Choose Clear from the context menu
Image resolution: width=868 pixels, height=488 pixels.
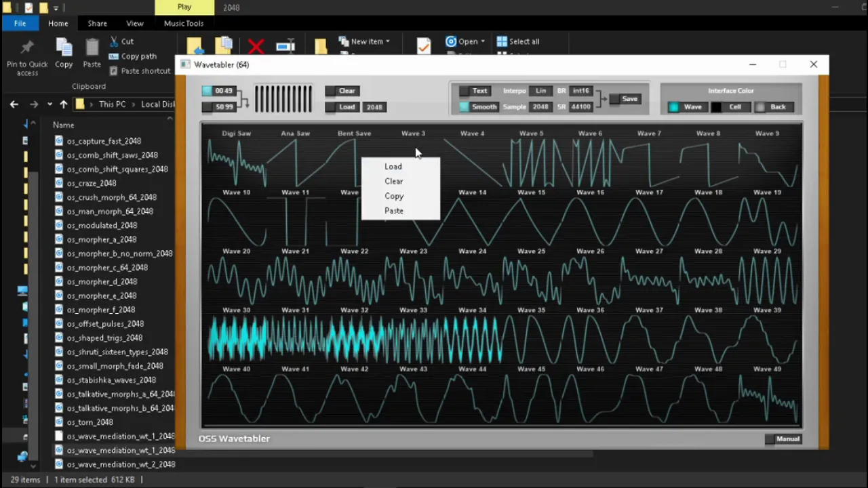click(393, 182)
